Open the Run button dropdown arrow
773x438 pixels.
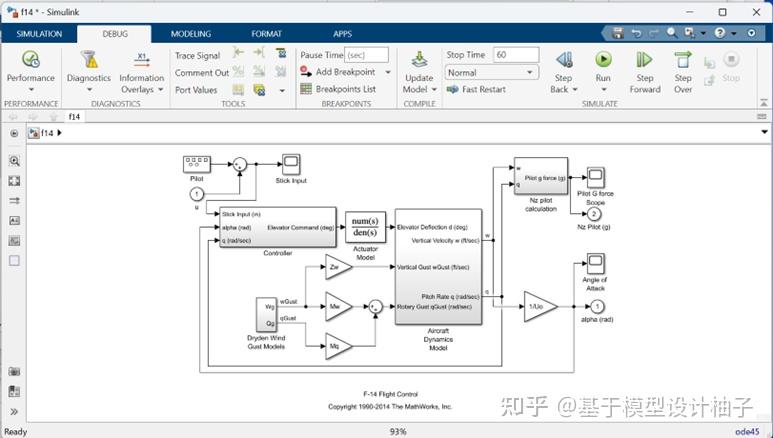coord(603,89)
